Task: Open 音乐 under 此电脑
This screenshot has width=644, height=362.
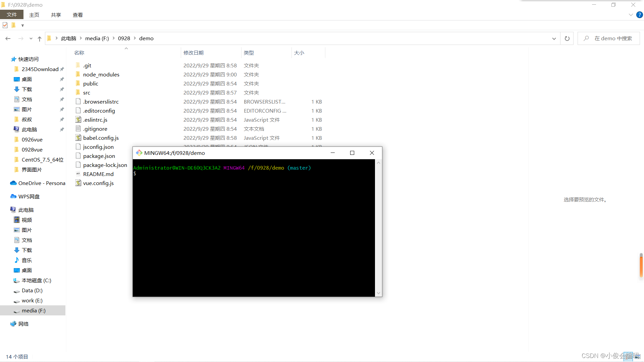Action: click(x=23, y=260)
